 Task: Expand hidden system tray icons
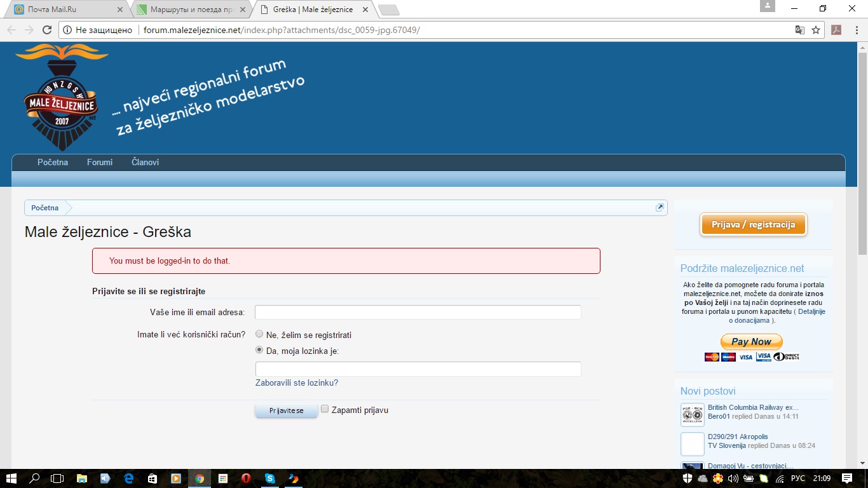click(675, 478)
